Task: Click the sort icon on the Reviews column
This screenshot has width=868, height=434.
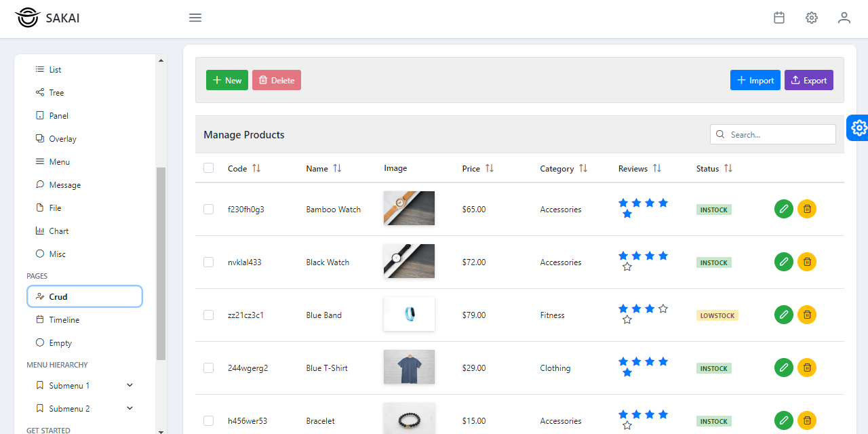Action: pyautogui.click(x=657, y=168)
